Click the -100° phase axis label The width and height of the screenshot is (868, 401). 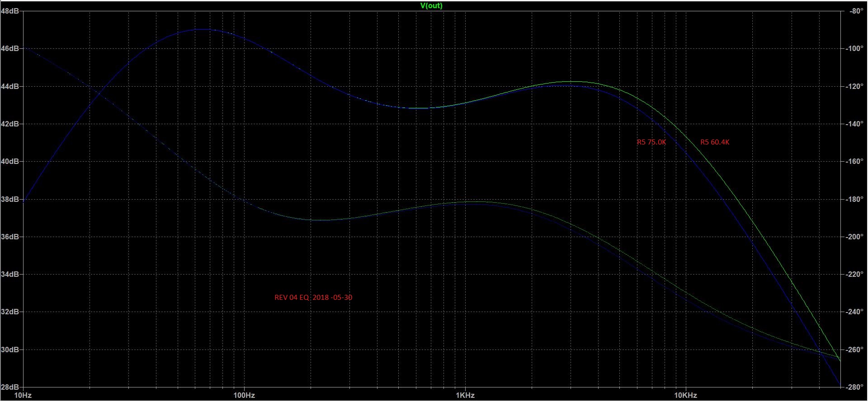(855, 48)
